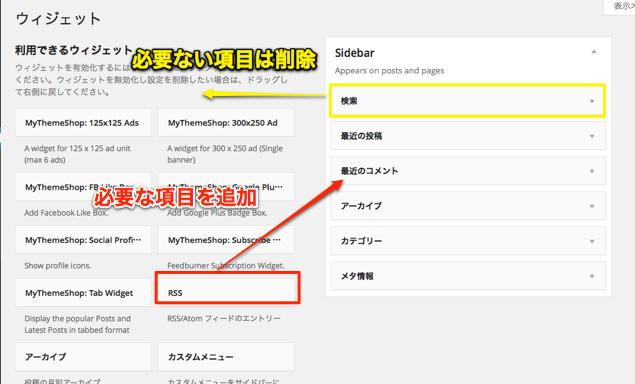Click the カテゴリー widget title

pos(361,241)
